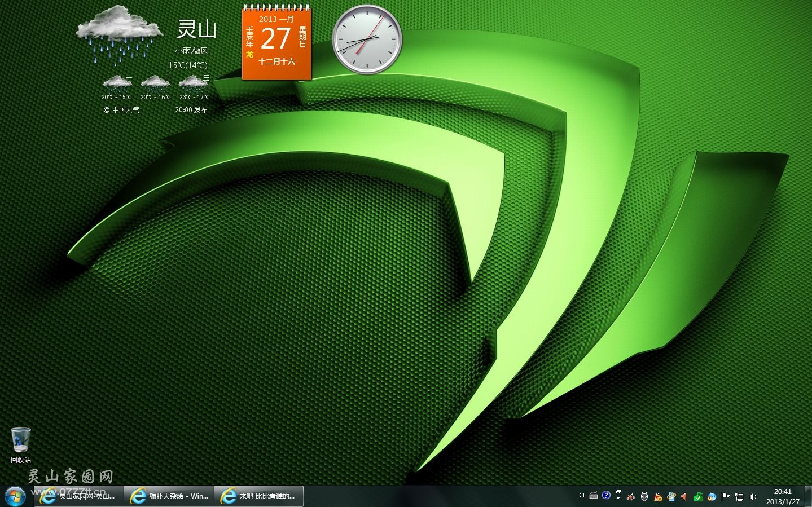This screenshot has height=507, width=812.
Task: Click the orange calendar gadget showing 27
Action: tap(276, 42)
